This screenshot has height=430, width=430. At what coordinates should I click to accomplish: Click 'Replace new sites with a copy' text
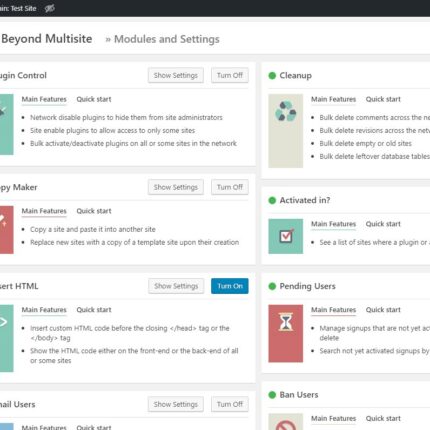click(x=134, y=242)
